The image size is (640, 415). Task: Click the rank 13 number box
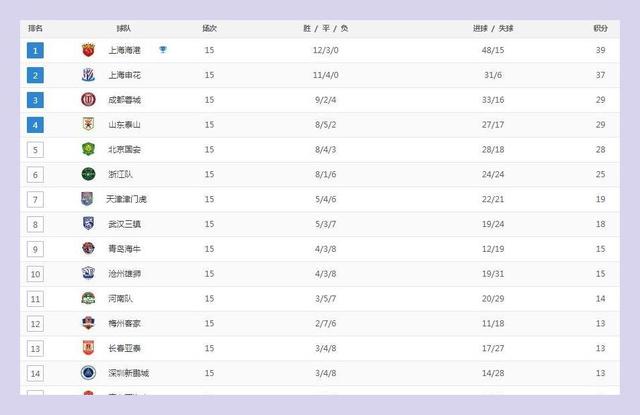click(35, 349)
